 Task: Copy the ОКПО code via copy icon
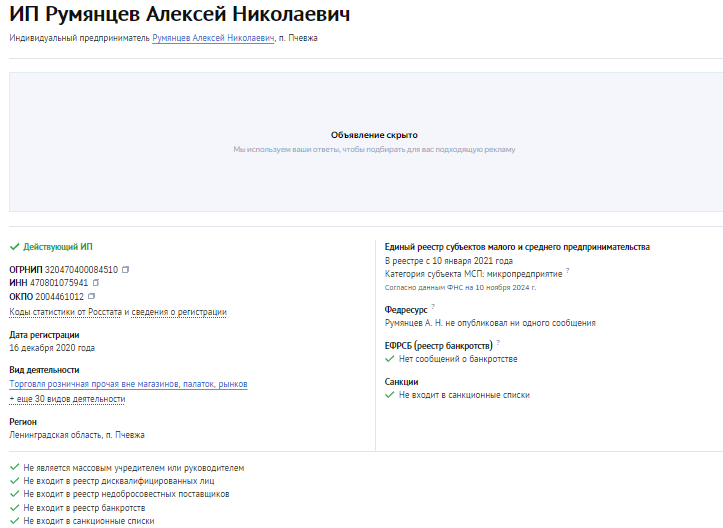tap(91, 297)
